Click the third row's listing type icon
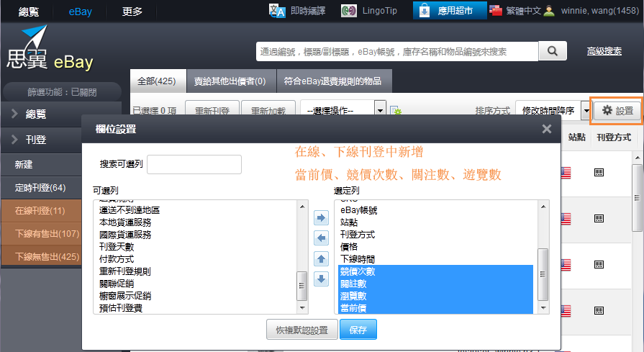Image resolution: width=644 pixels, height=352 pixels. click(x=599, y=264)
